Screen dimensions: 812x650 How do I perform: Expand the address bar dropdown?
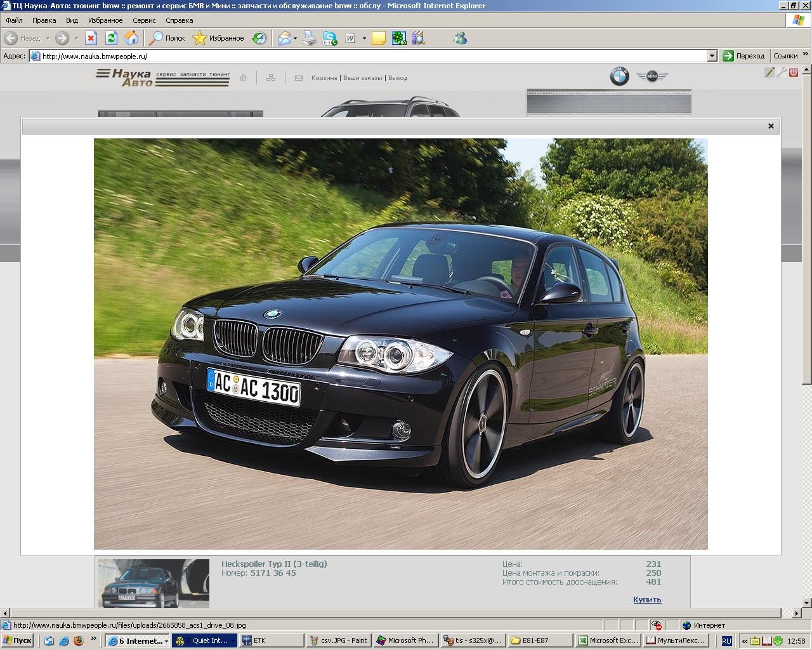(x=712, y=56)
